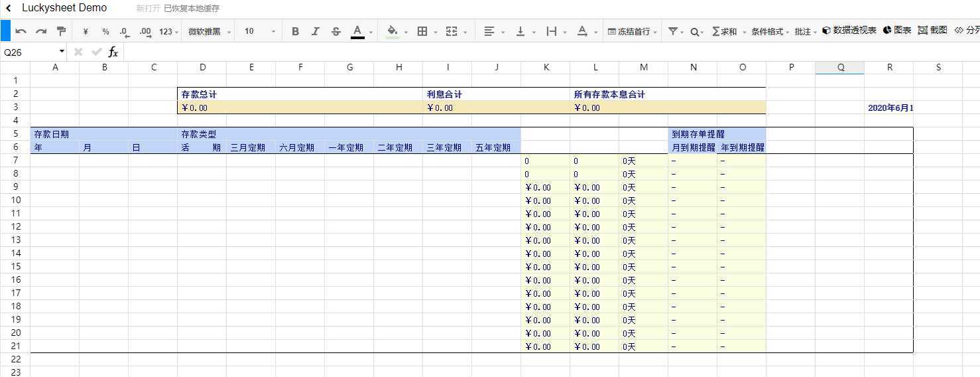Open the font size 10 dropdown

[259, 31]
